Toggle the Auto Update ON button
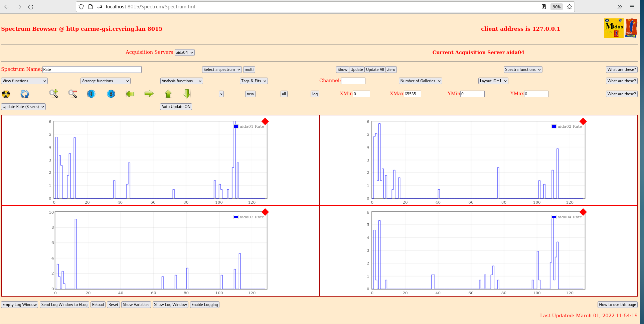This screenshot has width=644, height=324. tap(176, 107)
